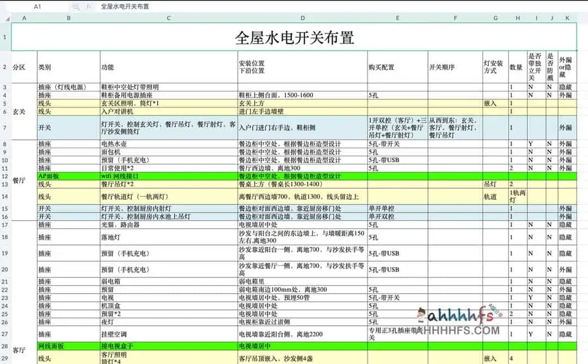Select column G header
Screen dimensions: 588x364
pyautogui.click(x=495, y=18)
